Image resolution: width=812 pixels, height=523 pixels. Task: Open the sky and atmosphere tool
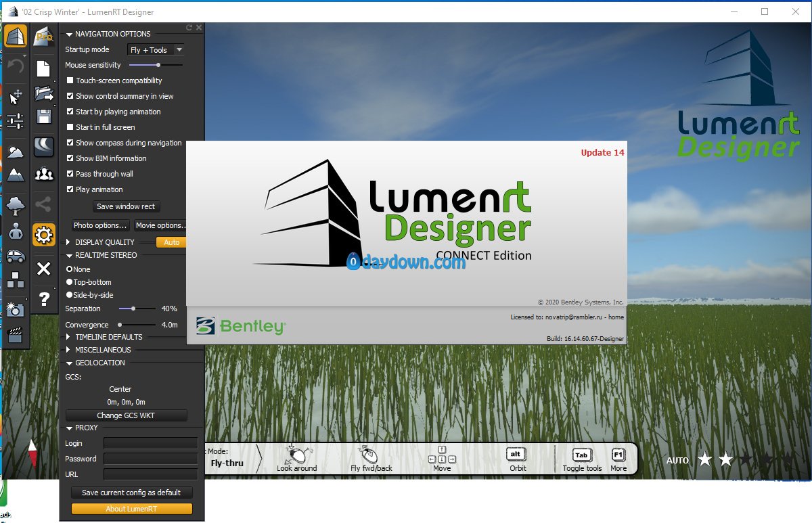point(16,152)
